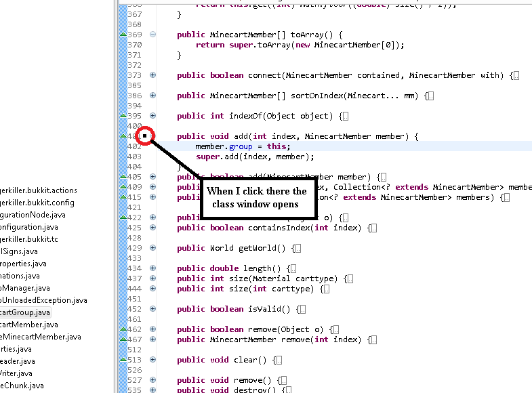532x393 pixels.
Task: Expand the folded indexOf method at line 395
Action: 152,116
